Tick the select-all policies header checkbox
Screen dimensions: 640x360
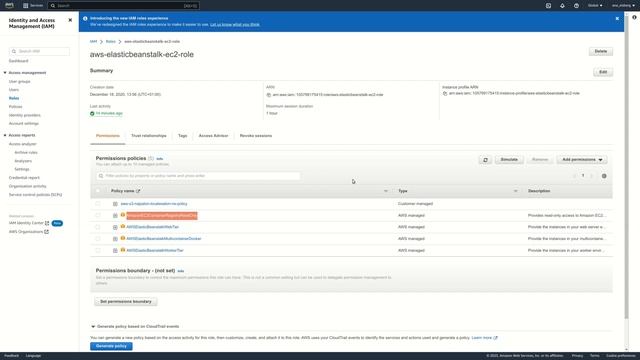point(98,191)
